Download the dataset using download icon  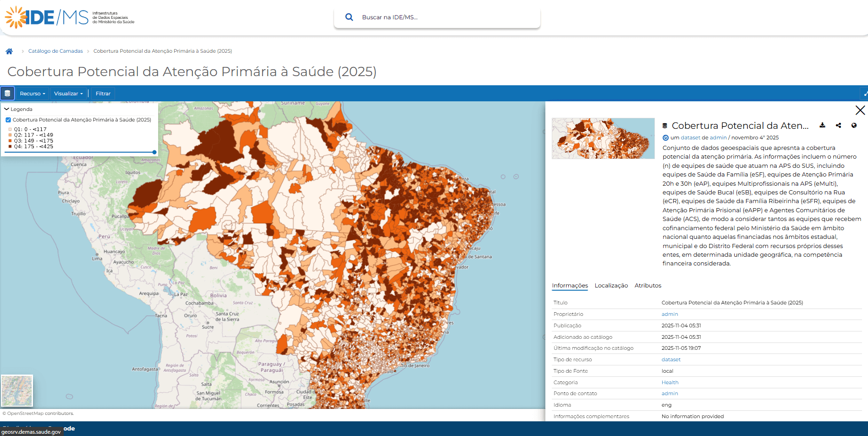823,125
